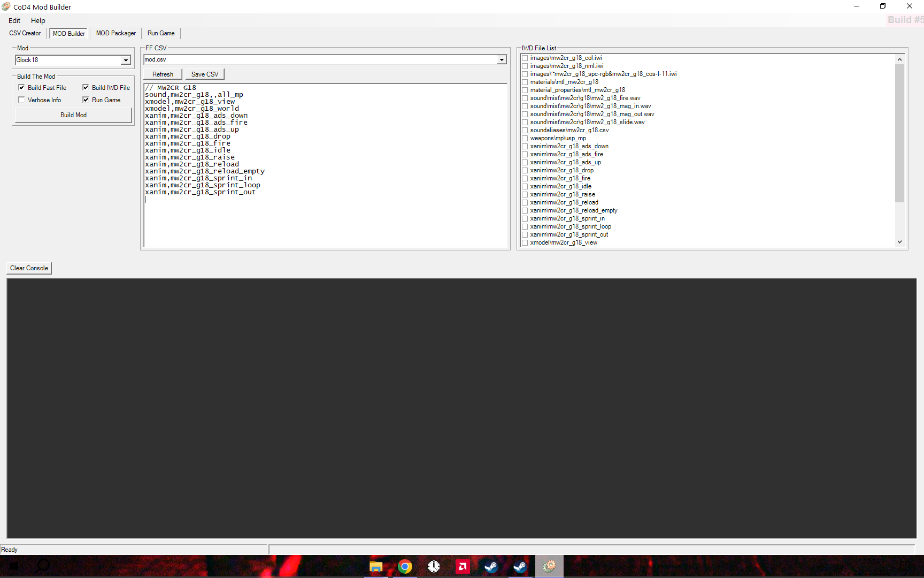This screenshot has width=924, height=578.
Task: Tick the mw2_g18_mag_out.wav sound checkbox
Action: click(525, 114)
